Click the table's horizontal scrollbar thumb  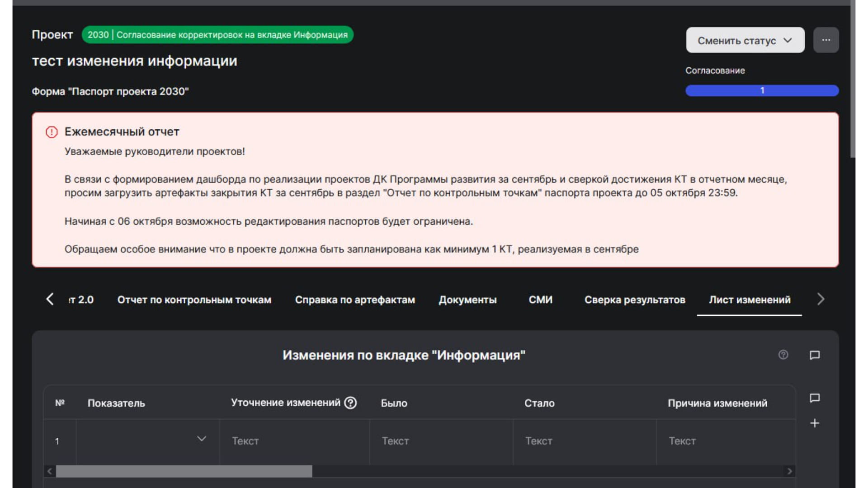tap(184, 471)
